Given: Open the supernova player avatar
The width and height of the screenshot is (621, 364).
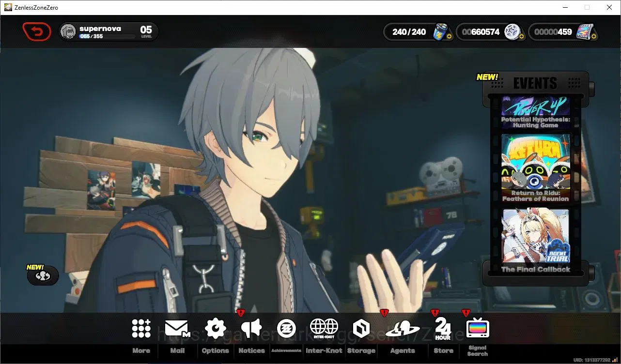Looking at the screenshot, I should coord(68,32).
